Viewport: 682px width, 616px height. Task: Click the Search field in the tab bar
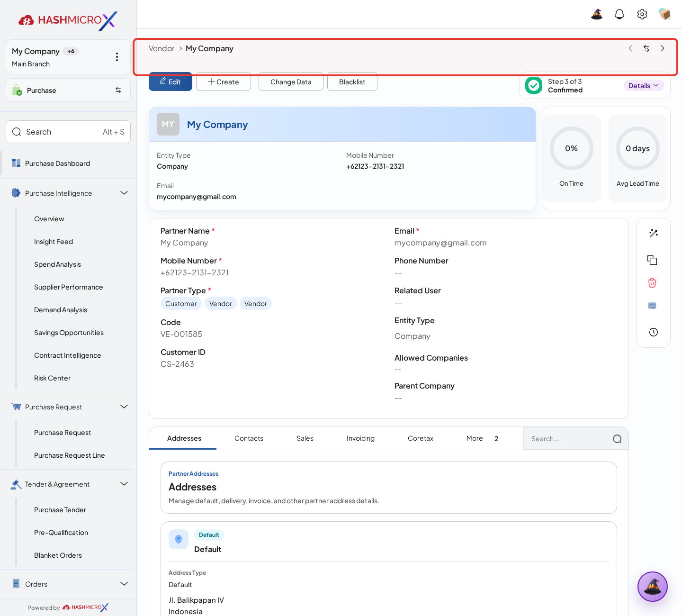tap(576, 439)
